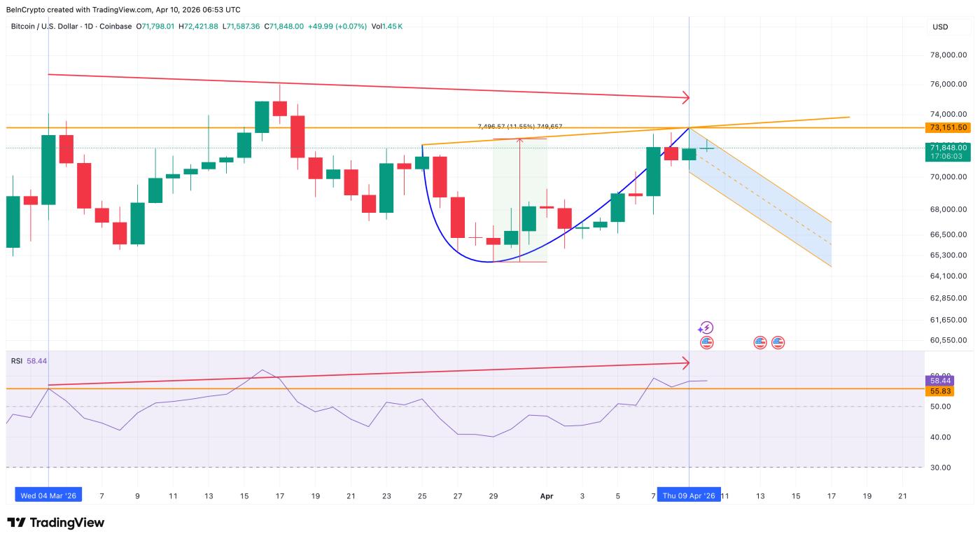Click the purple 58.44 RSI value label
980x541 pixels.
939,381
